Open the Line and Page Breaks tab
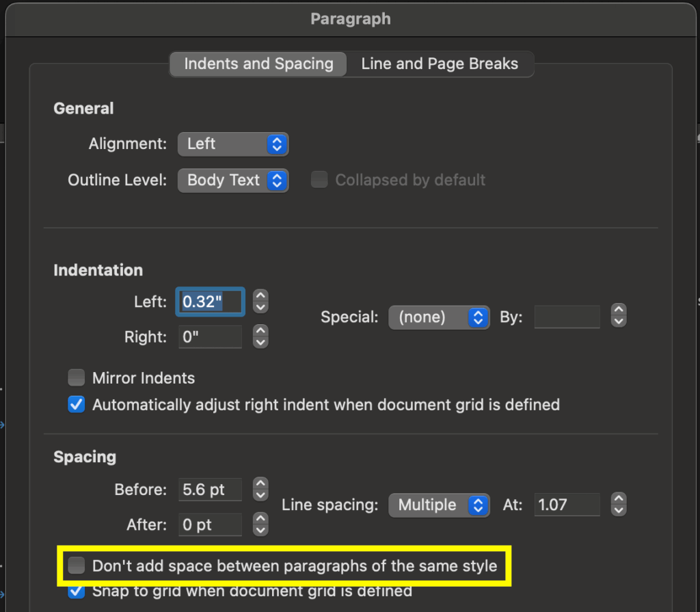700x612 pixels. (x=440, y=64)
